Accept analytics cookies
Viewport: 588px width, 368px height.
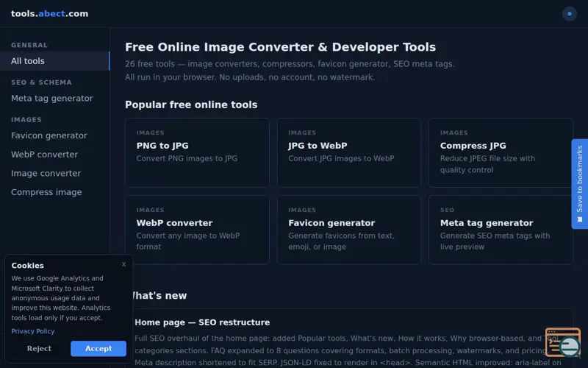click(x=98, y=348)
